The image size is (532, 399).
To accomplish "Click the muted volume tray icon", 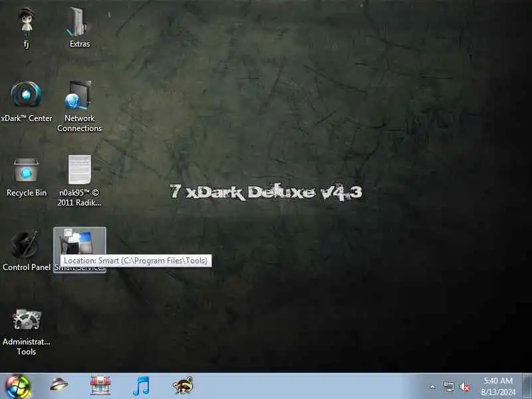I will coord(465,387).
